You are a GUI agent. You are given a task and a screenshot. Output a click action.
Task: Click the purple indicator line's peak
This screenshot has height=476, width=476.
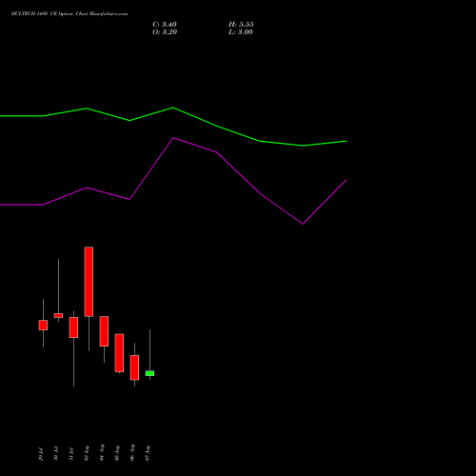pyautogui.click(x=173, y=138)
